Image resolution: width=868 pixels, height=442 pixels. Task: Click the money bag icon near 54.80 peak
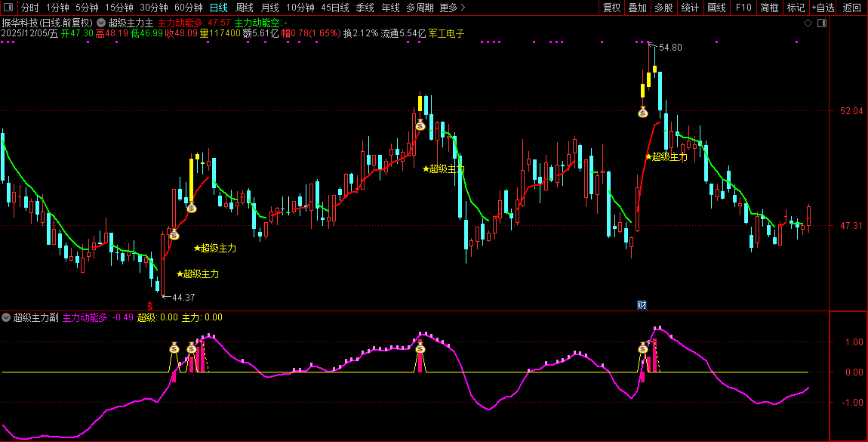tap(642, 113)
